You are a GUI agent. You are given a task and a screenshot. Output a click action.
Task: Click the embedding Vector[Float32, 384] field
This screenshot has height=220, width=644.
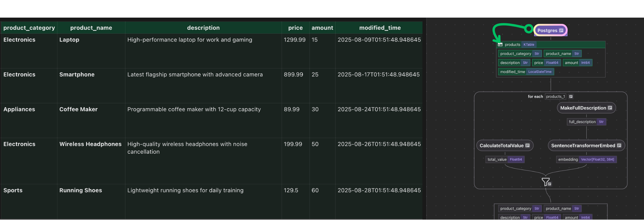pyautogui.click(x=586, y=159)
